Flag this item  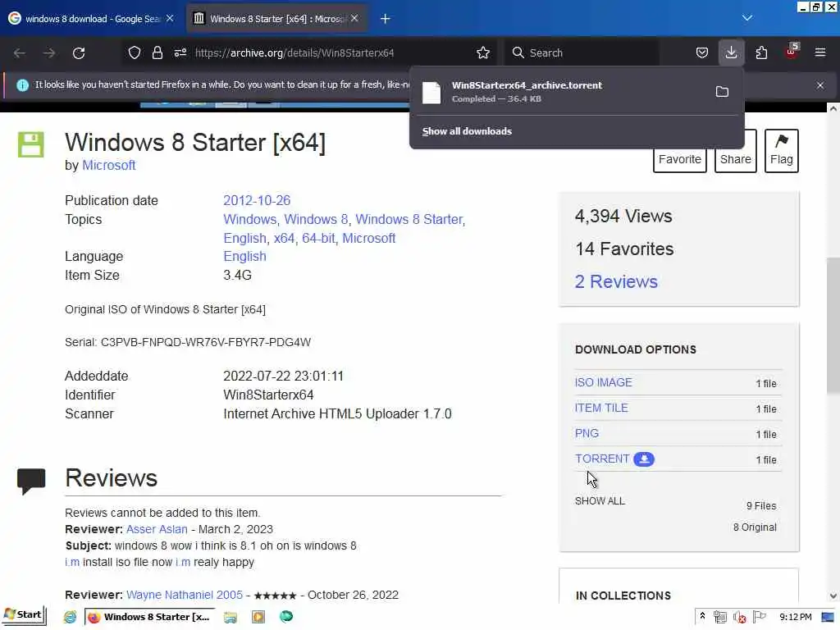pyautogui.click(x=781, y=151)
